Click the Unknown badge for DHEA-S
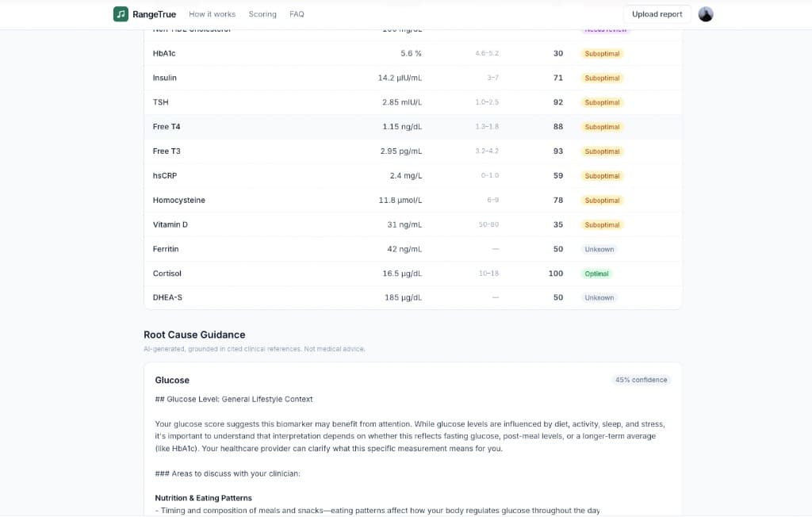Image resolution: width=812 pixels, height=517 pixels. click(599, 298)
